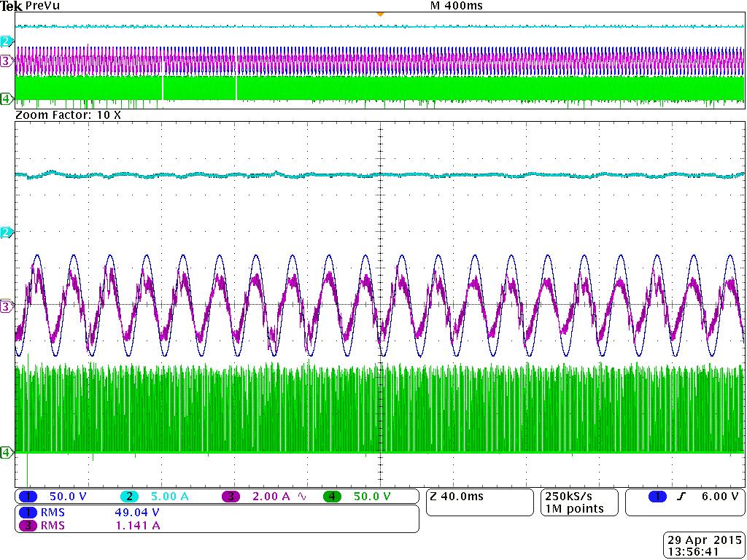Screen dimensions: 747x560
Task: Click the channel 2 marker in the overview strip
Action: point(6,42)
